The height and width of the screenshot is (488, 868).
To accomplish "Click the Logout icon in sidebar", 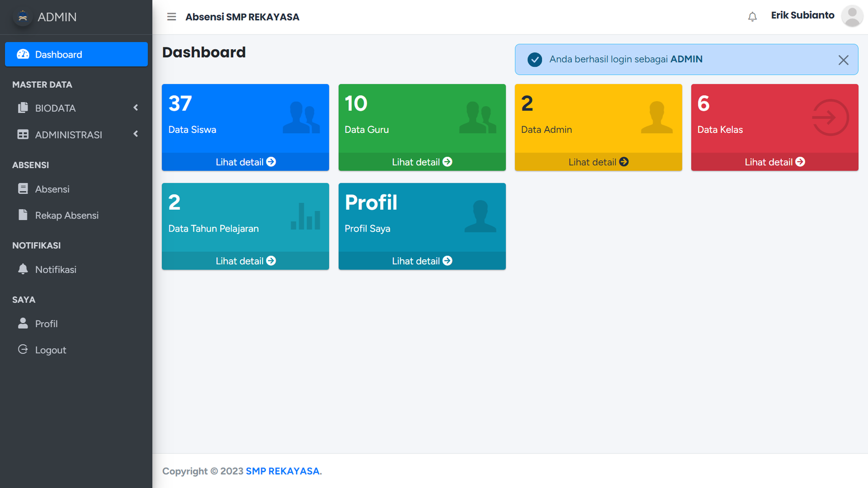I will click(23, 350).
